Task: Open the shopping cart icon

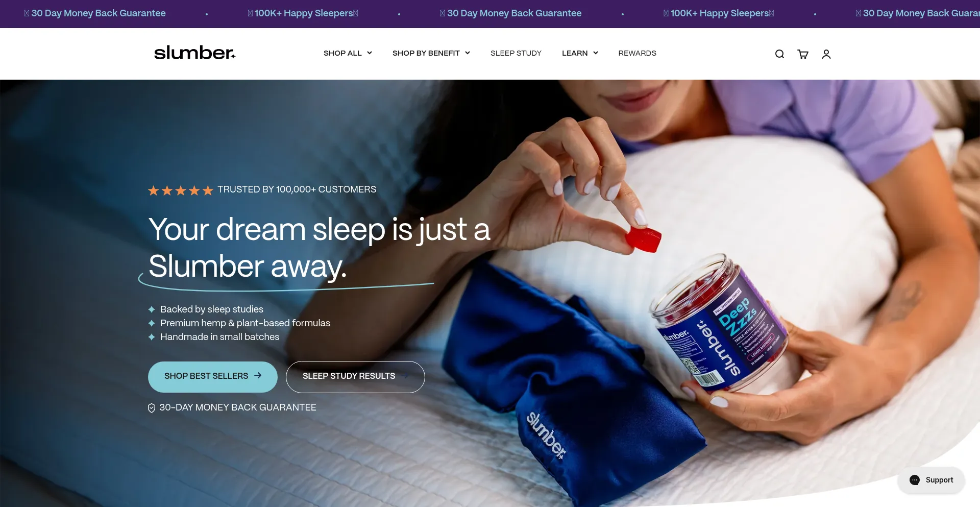Action: pyautogui.click(x=803, y=54)
